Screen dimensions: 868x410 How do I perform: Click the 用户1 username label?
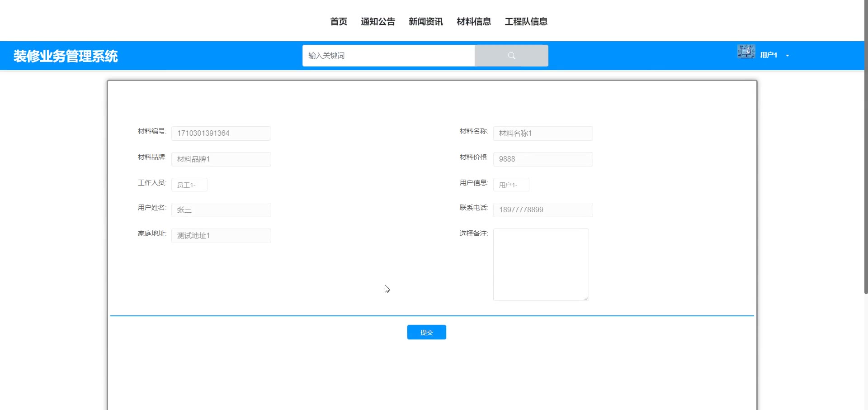tap(769, 55)
